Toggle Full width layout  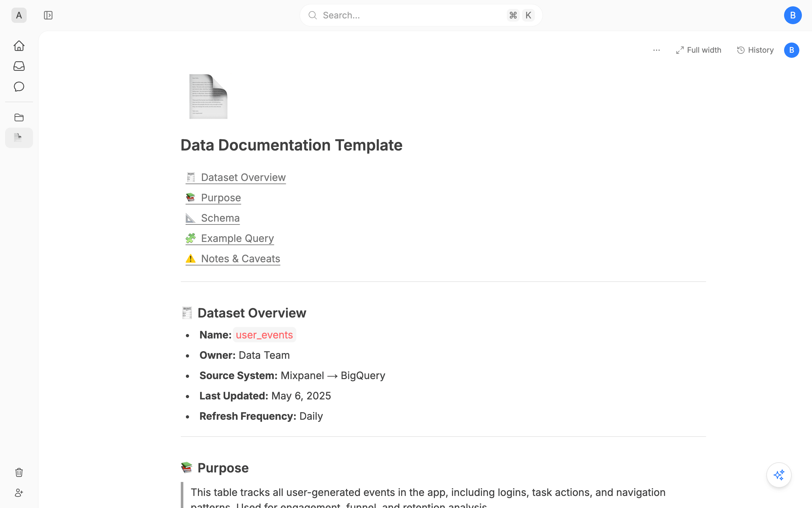698,50
